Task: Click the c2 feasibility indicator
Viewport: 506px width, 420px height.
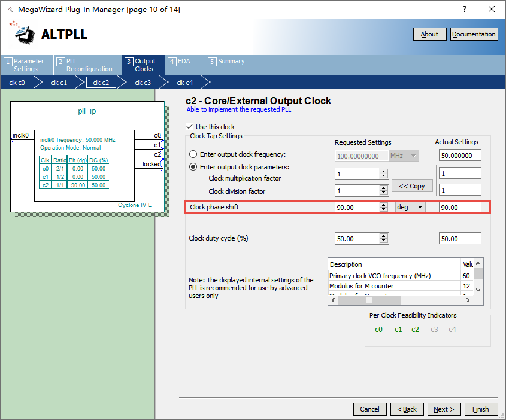Action: point(416,330)
